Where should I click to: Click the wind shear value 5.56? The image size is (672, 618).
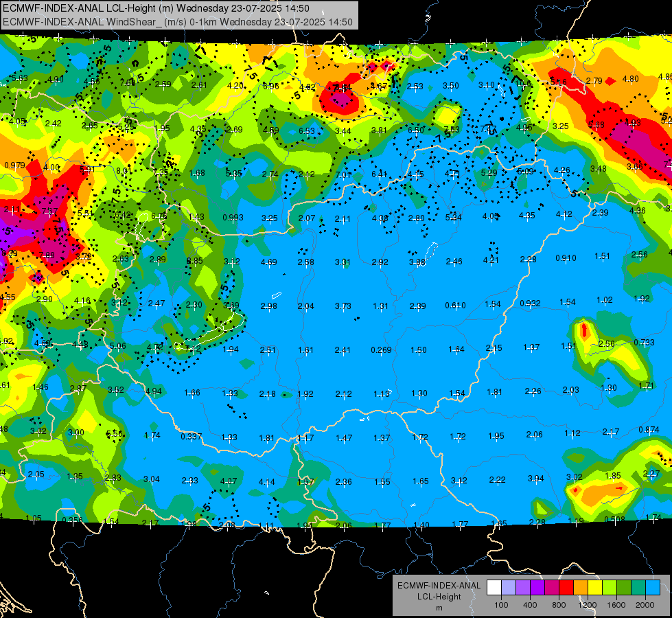click(115, 433)
